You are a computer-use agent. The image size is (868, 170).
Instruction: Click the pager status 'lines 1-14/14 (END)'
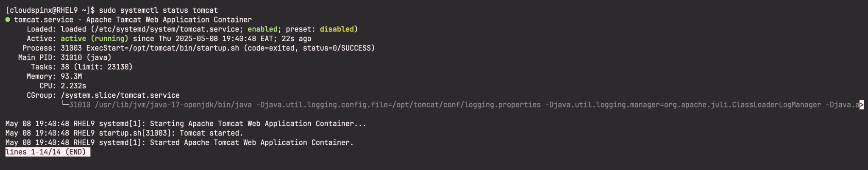point(47,152)
